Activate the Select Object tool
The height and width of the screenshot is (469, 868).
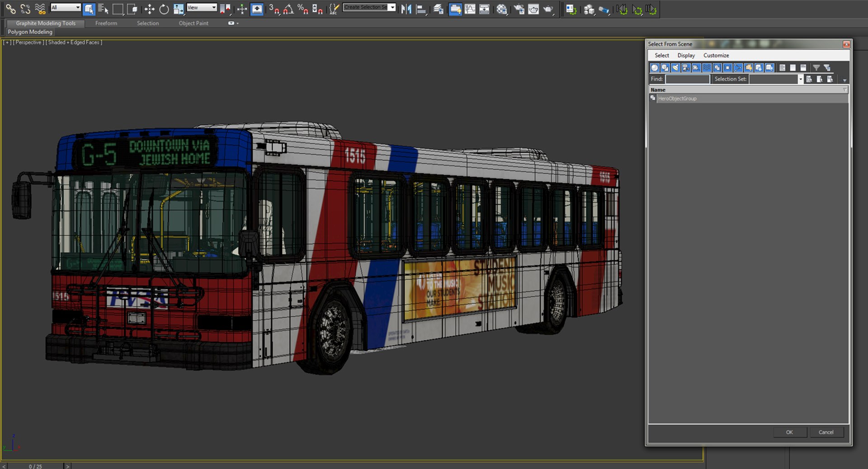89,9
